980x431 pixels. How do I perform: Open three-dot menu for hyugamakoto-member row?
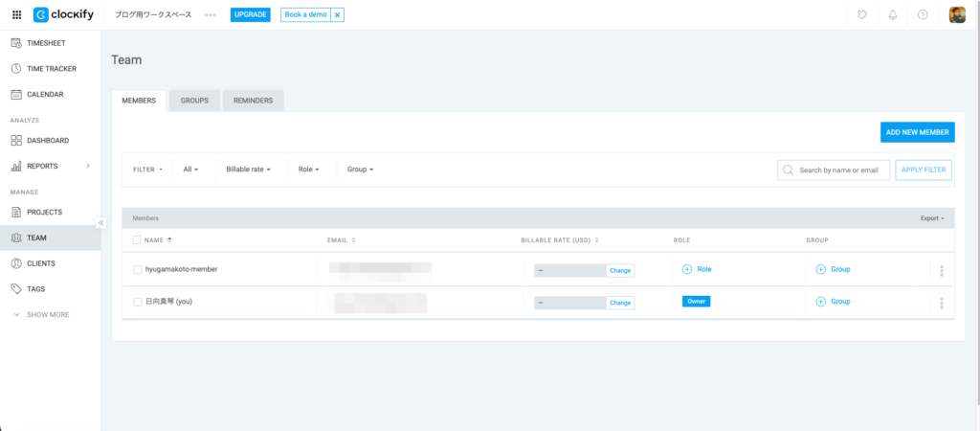coord(942,270)
